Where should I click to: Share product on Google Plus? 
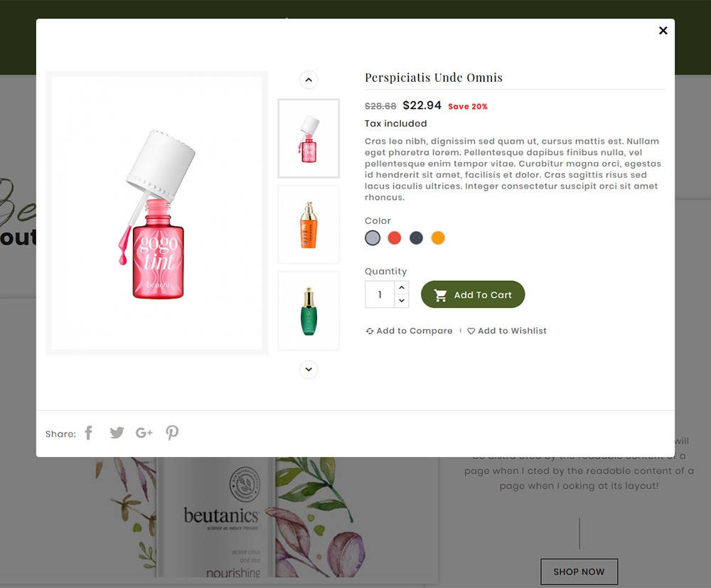144,433
